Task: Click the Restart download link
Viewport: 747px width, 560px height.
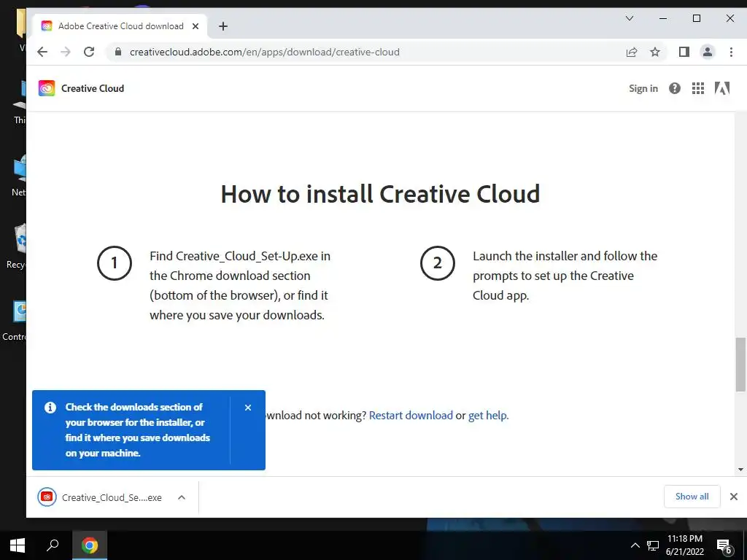Action: [411, 415]
